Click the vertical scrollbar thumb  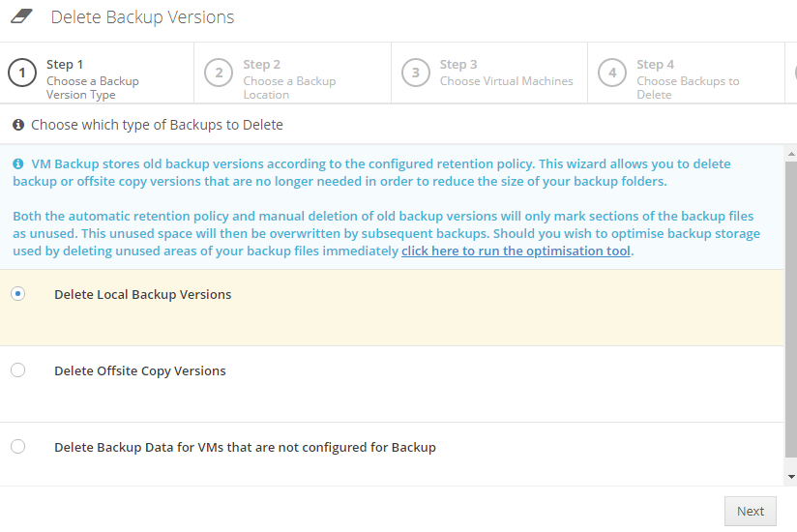coord(791,310)
